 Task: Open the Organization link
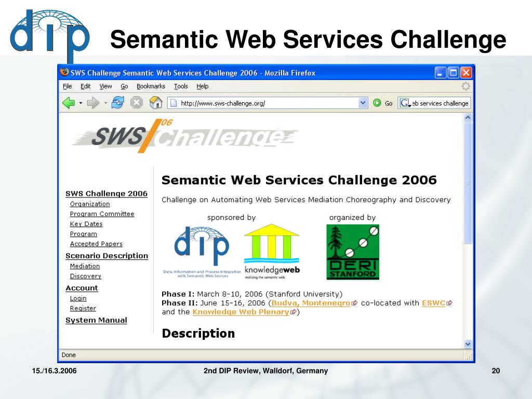(x=90, y=204)
